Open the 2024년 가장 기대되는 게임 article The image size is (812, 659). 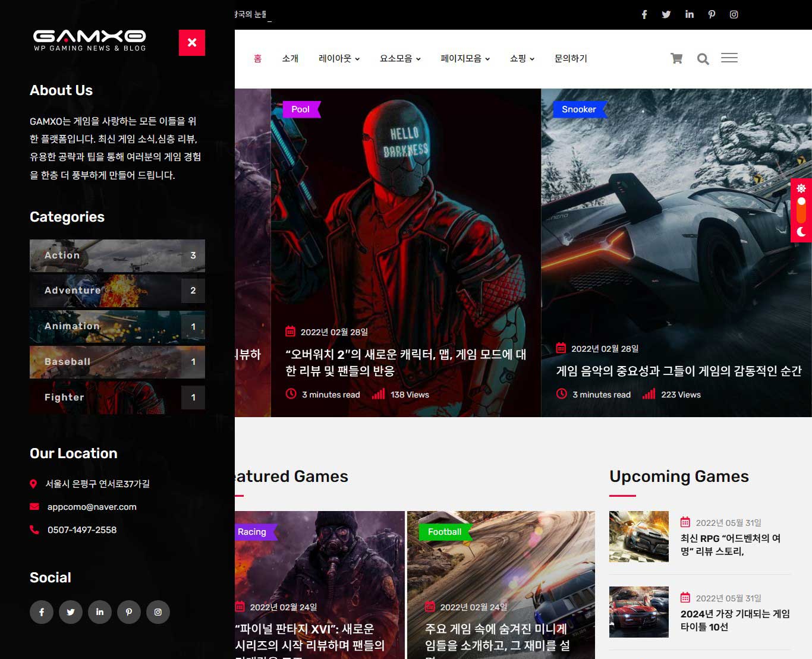[x=735, y=620]
